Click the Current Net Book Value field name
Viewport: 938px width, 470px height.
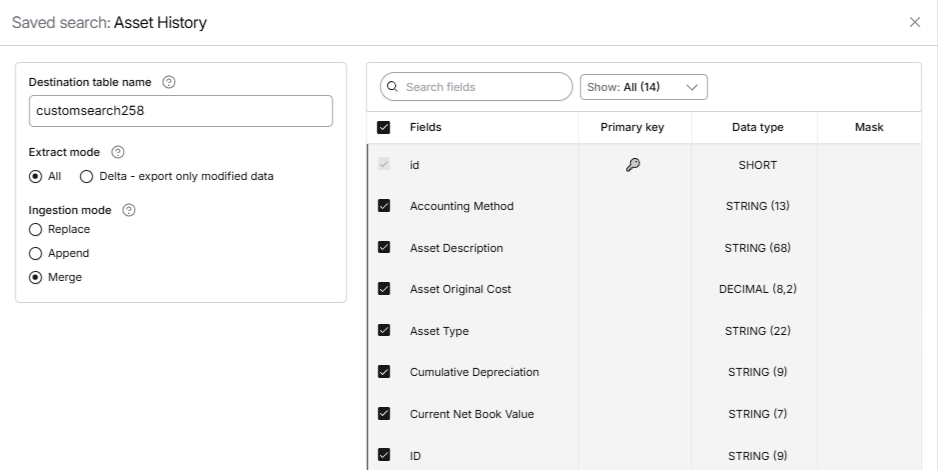(x=472, y=414)
